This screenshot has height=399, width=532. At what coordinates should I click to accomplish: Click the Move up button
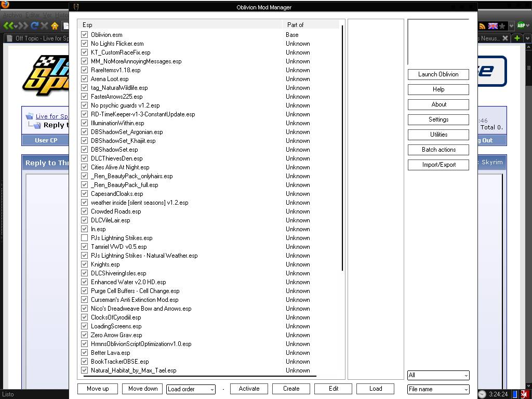(x=98, y=389)
